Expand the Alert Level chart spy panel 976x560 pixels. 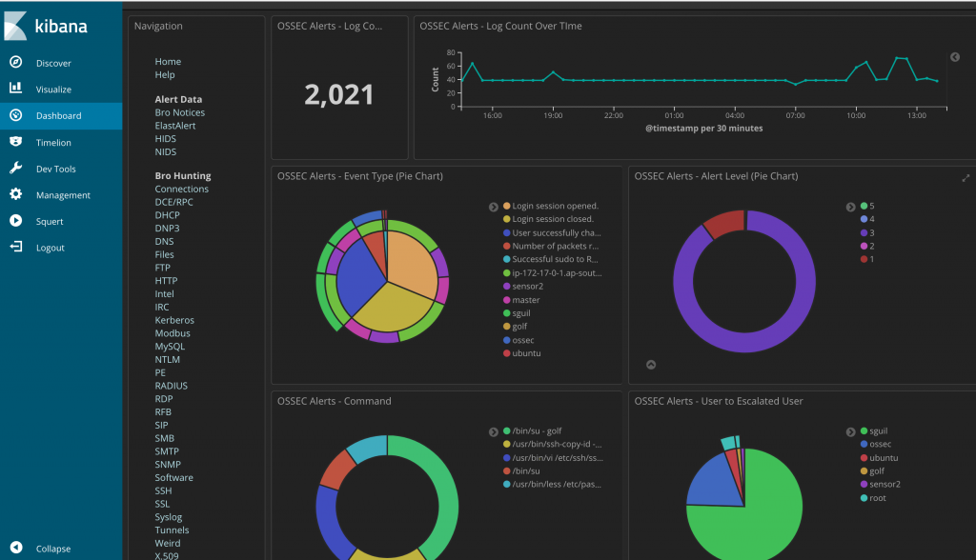pos(651,364)
